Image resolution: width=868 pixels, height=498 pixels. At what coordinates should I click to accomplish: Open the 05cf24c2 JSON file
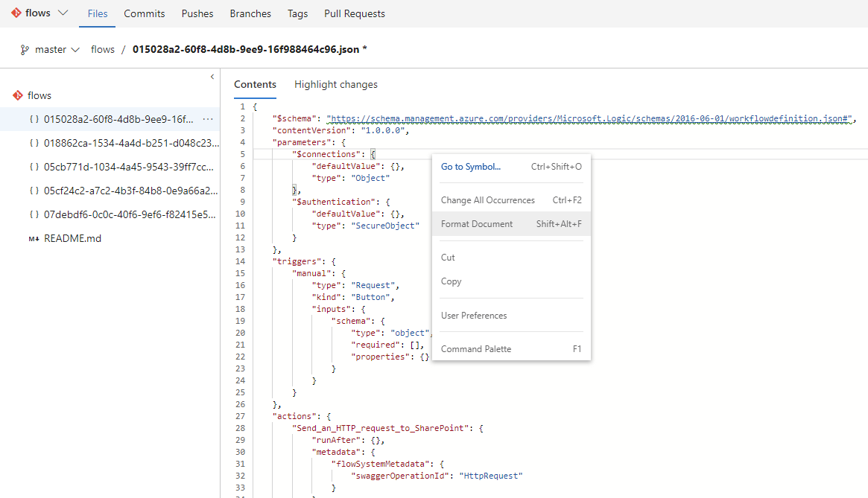(131, 191)
